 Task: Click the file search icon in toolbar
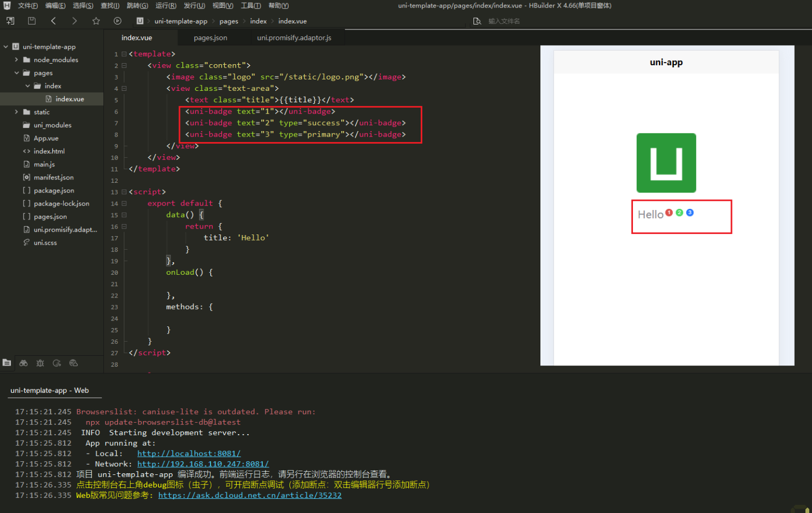(477, 21)
